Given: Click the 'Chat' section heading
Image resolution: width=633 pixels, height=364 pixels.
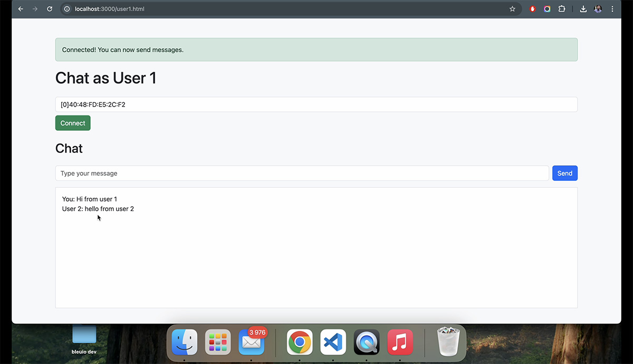Looking at the screenshot, I should 69,148.
